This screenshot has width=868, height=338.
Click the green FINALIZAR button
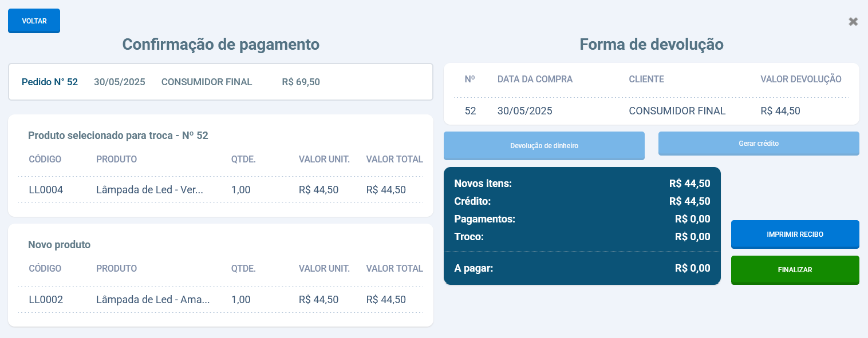tap(795, 270)
